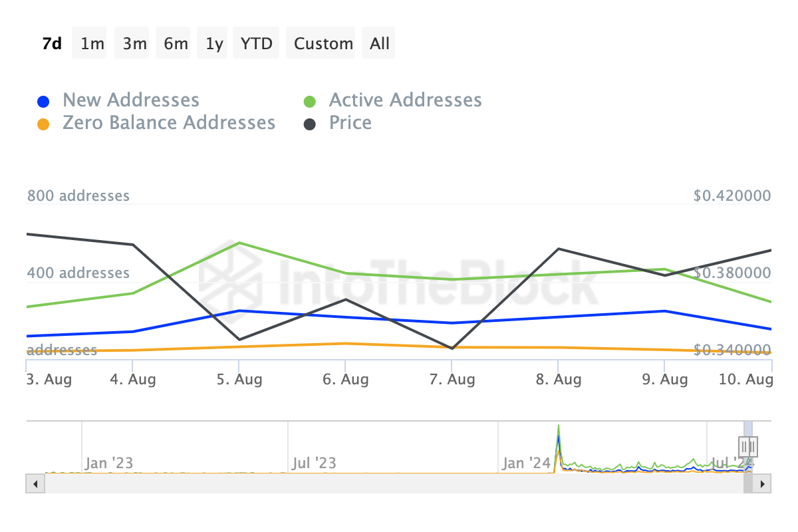Click the blue New Addresses legend dot
This screenshot has width=798, height=532.
43,102
